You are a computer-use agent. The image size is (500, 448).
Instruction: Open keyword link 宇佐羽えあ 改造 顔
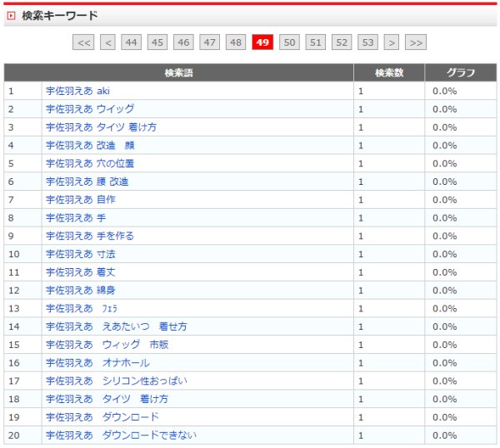tap(90, 145)
